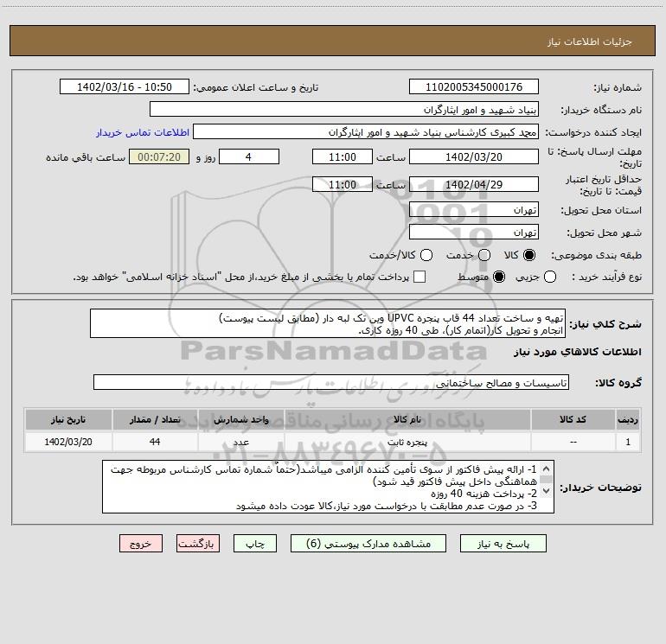
Task: Click the واحد شمارش column header
Action: [240, 419]
